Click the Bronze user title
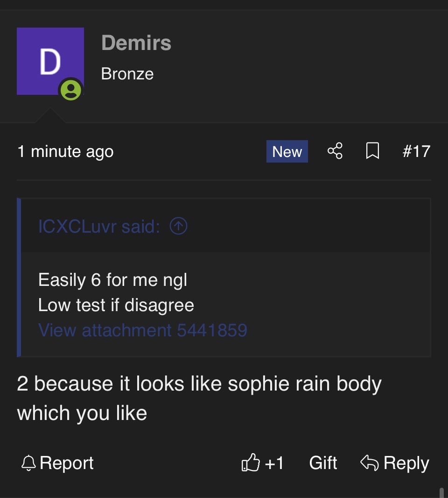Image resolution: width=448 pixels, height=498 pixels. point(127,74)
